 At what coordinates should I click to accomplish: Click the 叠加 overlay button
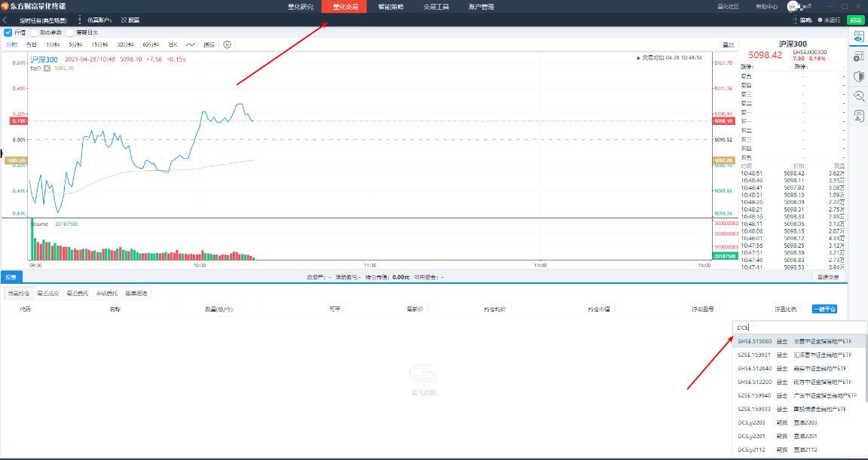click(x=728, y=44)
